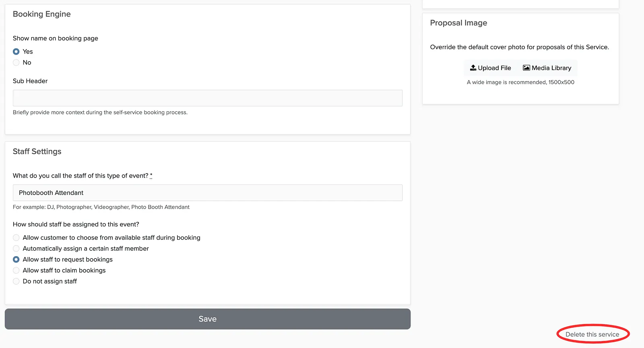
Task: Click the required asterisk after staff question
Action: pos(151,175)
